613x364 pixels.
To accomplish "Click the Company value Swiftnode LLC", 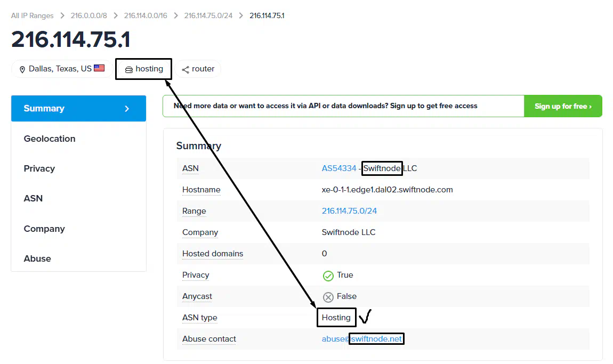I will click(x=349, y=232).
